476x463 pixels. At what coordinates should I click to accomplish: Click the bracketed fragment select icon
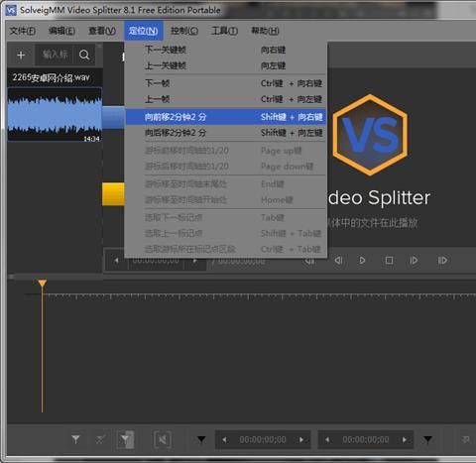click(163, 439)
